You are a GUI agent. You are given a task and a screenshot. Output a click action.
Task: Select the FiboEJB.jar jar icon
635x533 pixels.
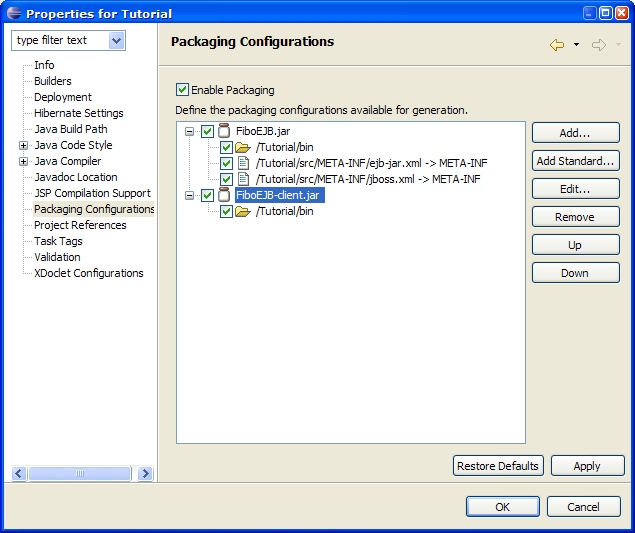(x=224, y=131)
